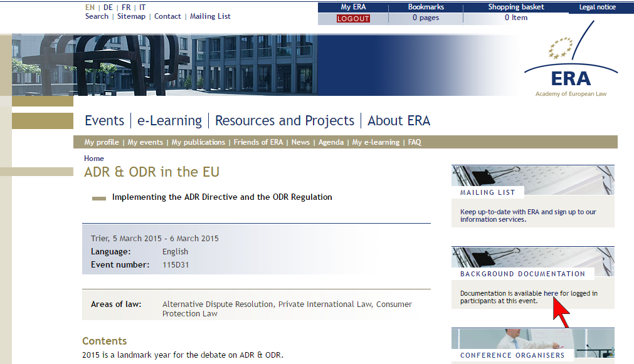The height and width of the screenshot is (364, 634).
Task: Go to My events
Action: [x=145, y=142]
